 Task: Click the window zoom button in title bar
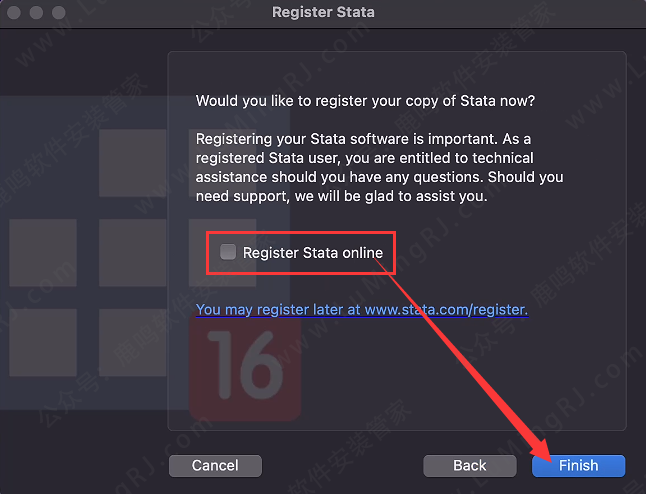click(59, 13)
